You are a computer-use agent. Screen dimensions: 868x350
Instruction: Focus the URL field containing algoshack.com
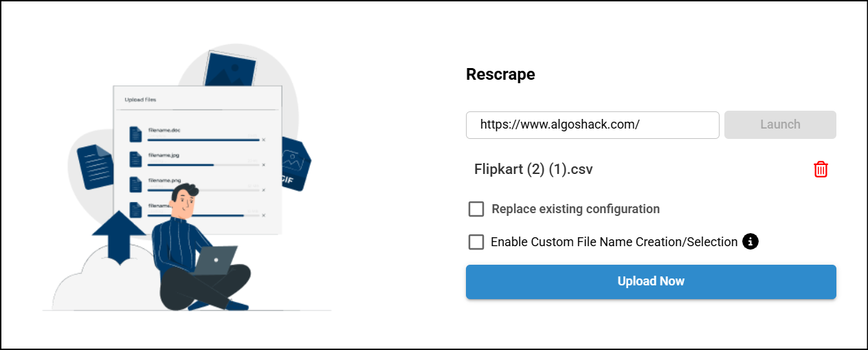click(592, 125)
